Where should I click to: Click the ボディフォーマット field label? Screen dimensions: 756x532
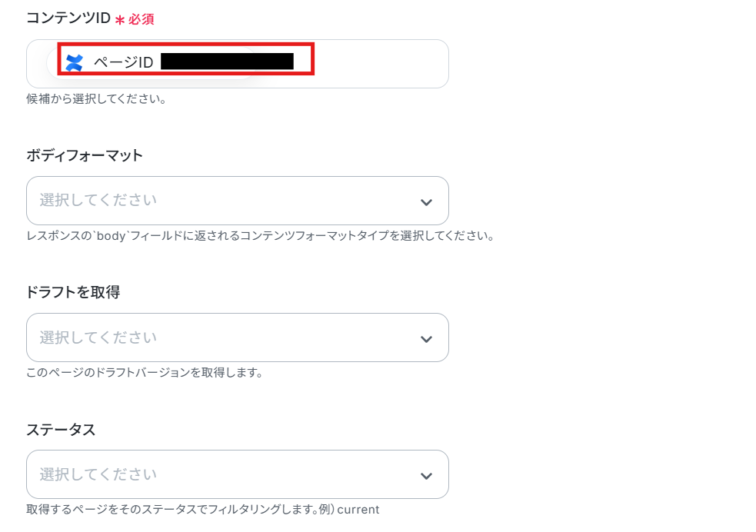(x=85, y=155)
